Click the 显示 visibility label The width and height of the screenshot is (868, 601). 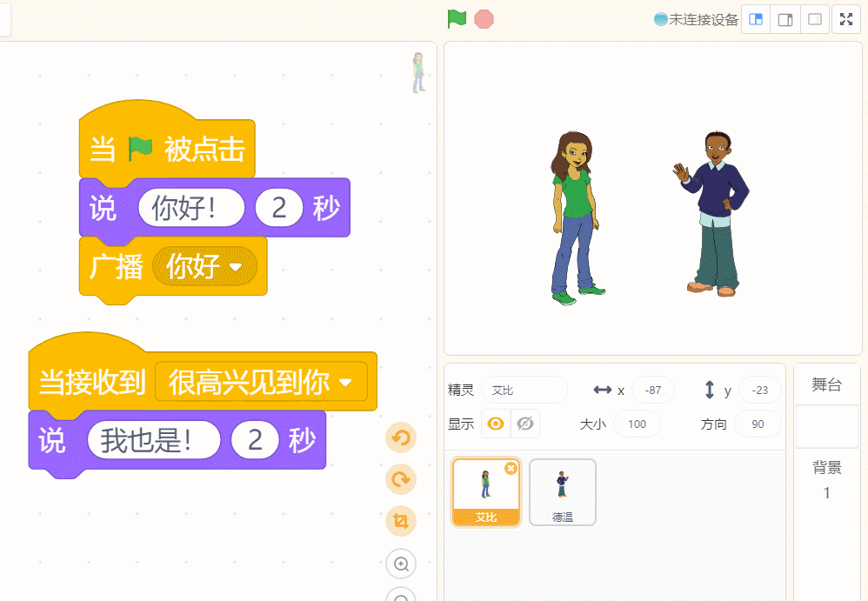pos(461,424)
